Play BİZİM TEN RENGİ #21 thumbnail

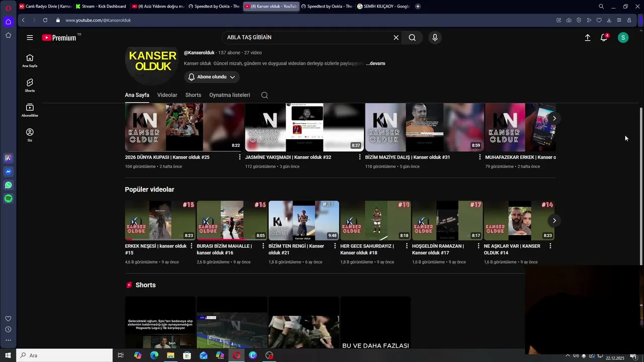(x=304, y=220)
